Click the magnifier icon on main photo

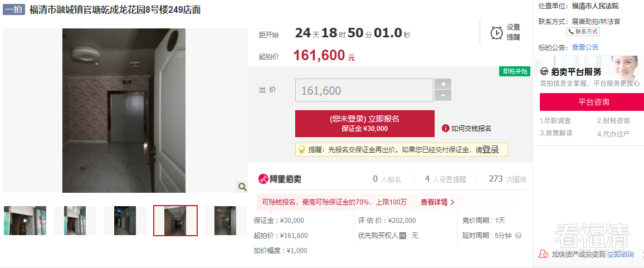(x=242, y=187)
